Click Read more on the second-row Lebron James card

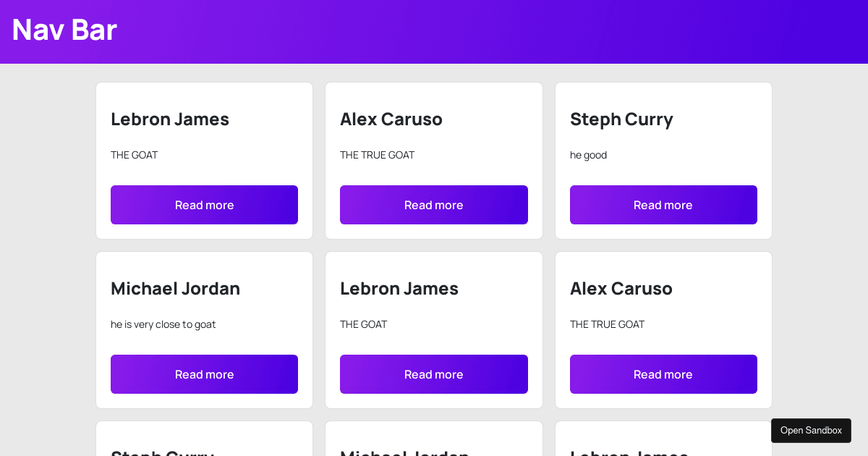click(x=434, y=374)
